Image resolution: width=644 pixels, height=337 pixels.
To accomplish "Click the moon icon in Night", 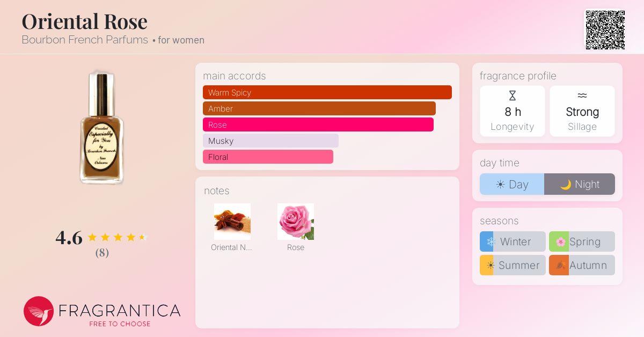I will pyautogui.click(x=566, y=185).
